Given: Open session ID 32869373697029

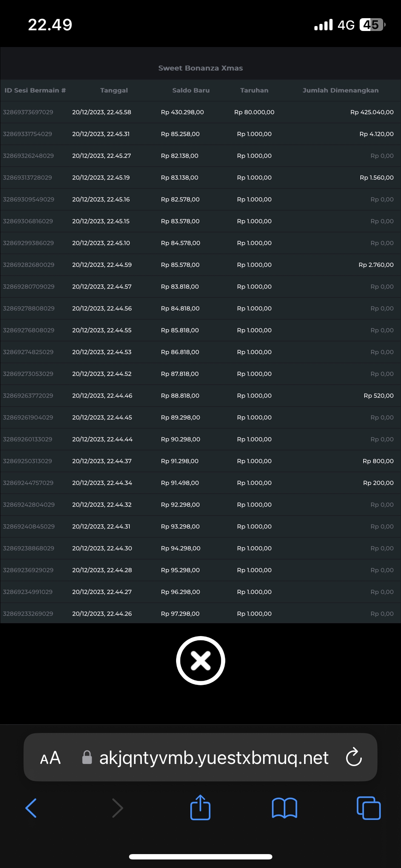Looking at the screenshot, I should point(28,112).
